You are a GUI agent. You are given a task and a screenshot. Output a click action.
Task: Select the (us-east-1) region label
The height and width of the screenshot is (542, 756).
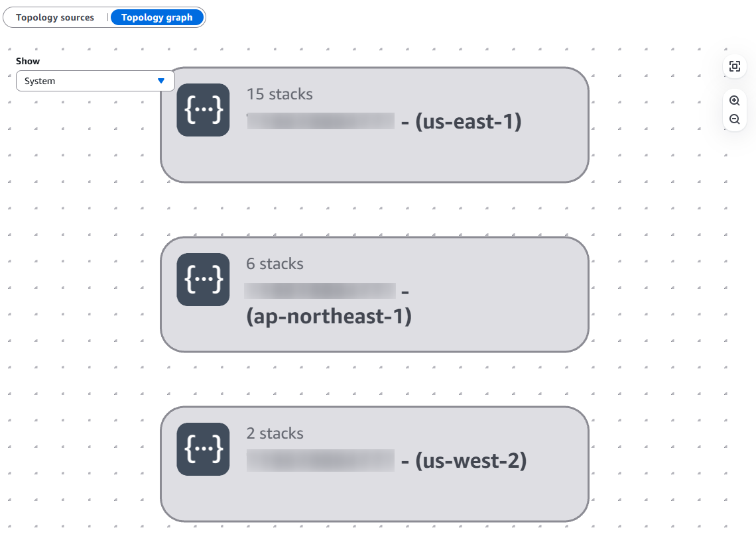[468, 122]
